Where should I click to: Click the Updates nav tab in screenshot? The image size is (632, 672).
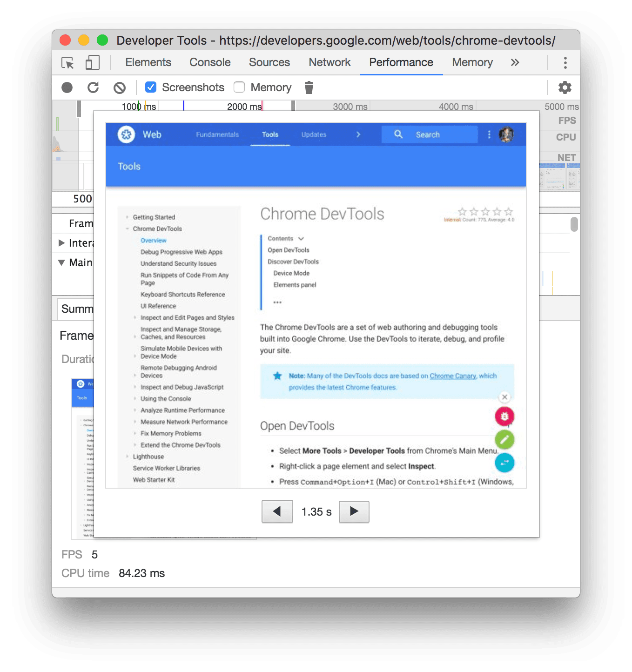pyautogui.click(x=314, y=134)
